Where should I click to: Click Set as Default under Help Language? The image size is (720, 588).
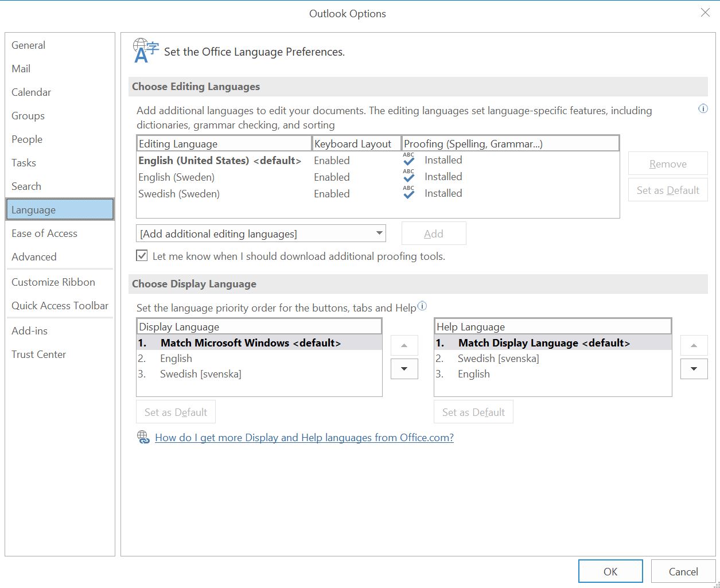coord(473,412)
